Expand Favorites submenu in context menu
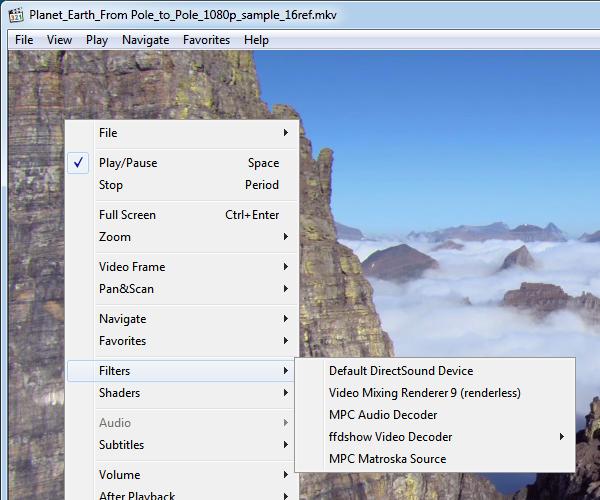600x500 pixels. [x=182, y=341]
